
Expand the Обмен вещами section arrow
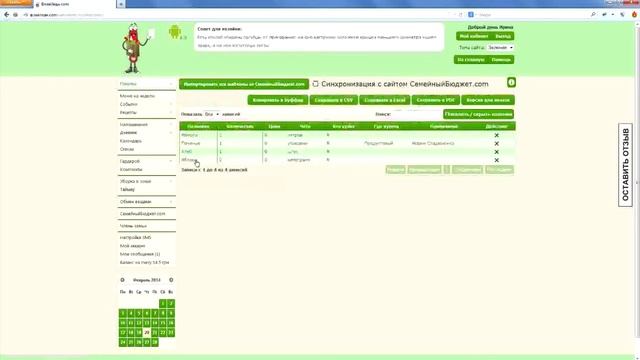click(x=171, y=202)
